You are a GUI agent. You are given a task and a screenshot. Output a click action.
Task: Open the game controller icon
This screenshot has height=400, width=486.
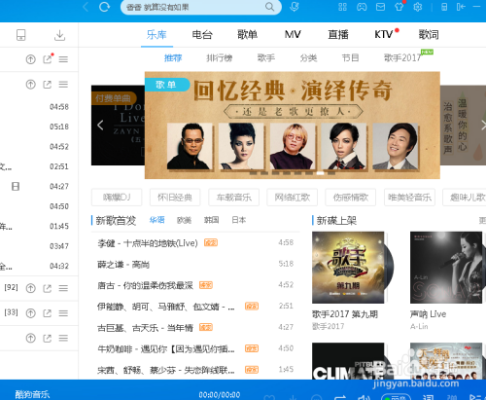tap(362, 7)
